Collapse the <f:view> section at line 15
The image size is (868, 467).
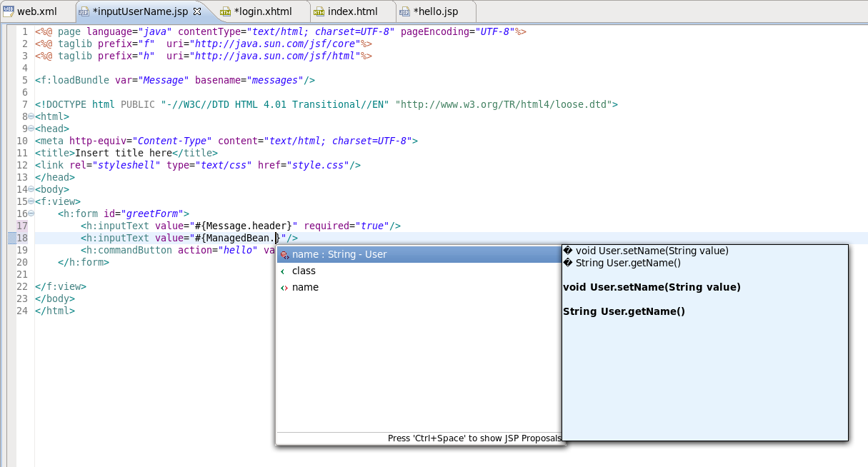click(31, 202)
